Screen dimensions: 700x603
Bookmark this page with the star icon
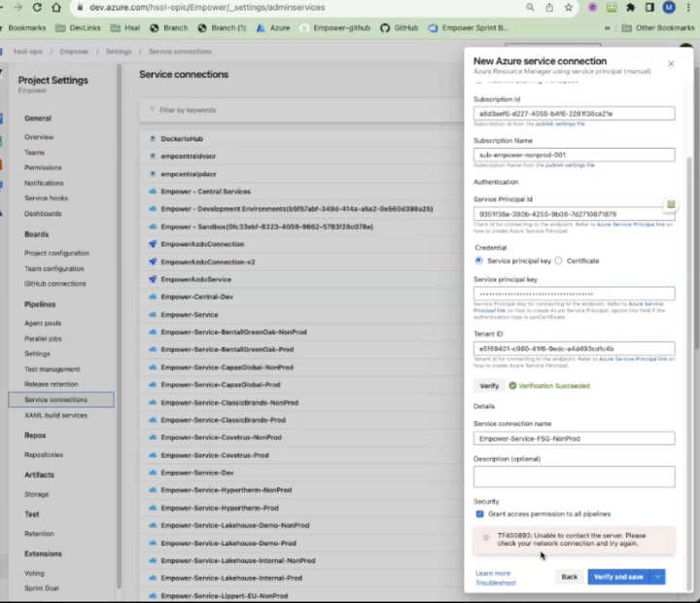(x=569, y=7)
